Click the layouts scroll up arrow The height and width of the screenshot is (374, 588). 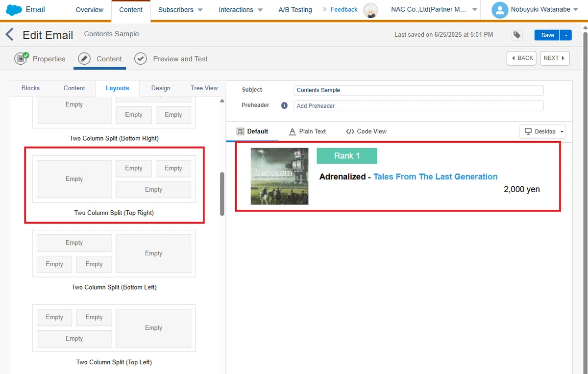click(x=222, y=100)
